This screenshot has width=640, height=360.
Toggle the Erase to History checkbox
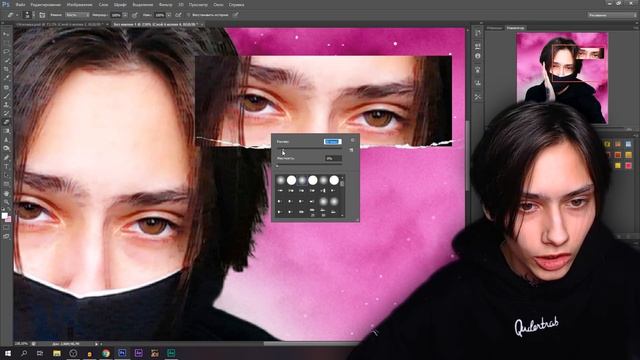point(189,15)
